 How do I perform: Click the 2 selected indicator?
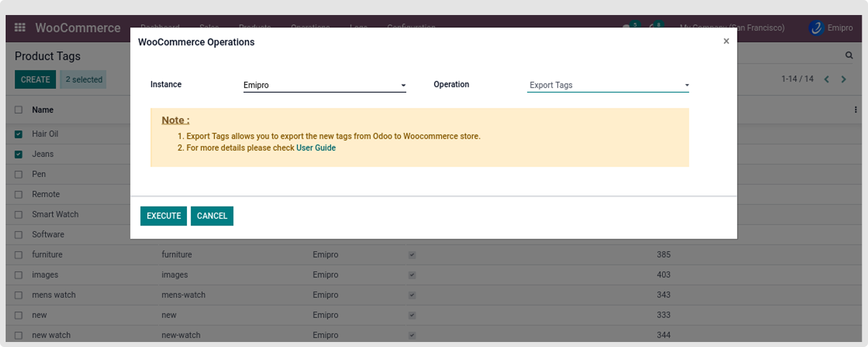click(x=83, y=80)
